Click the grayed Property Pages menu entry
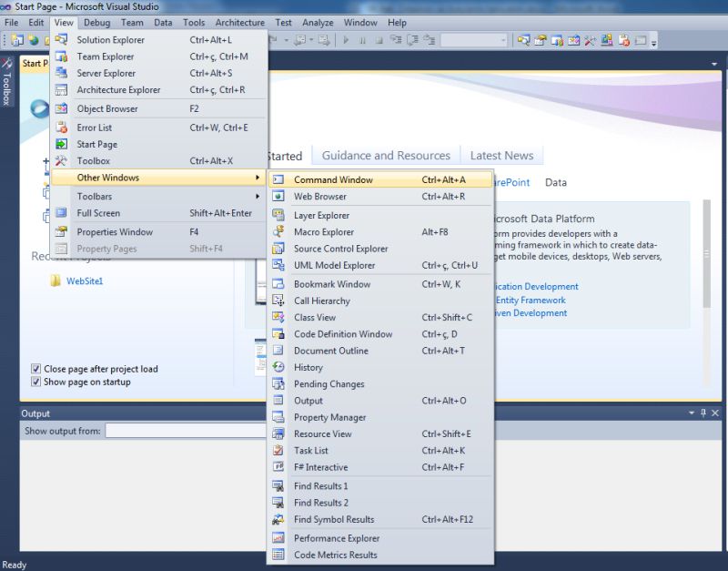Image resolution: width=728 pixels, height=571 pixels. coord(158,249)
